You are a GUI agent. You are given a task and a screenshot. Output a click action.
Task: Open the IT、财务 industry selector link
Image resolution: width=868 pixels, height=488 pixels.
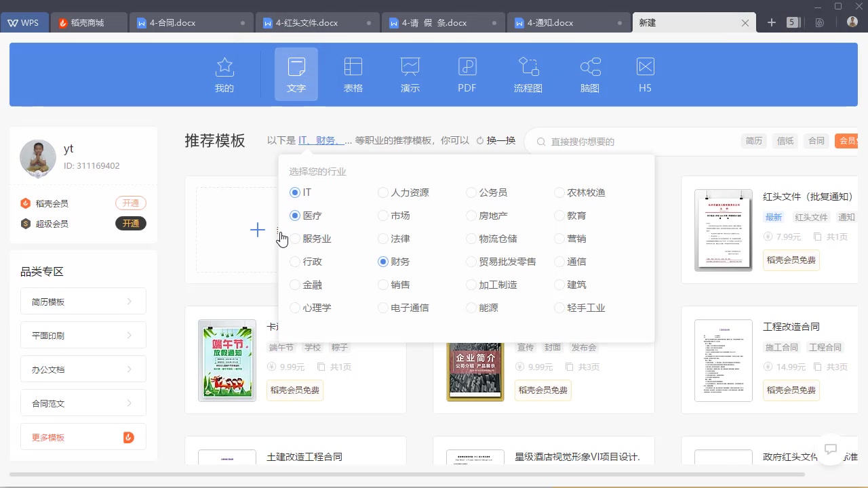tap(325, 140)
